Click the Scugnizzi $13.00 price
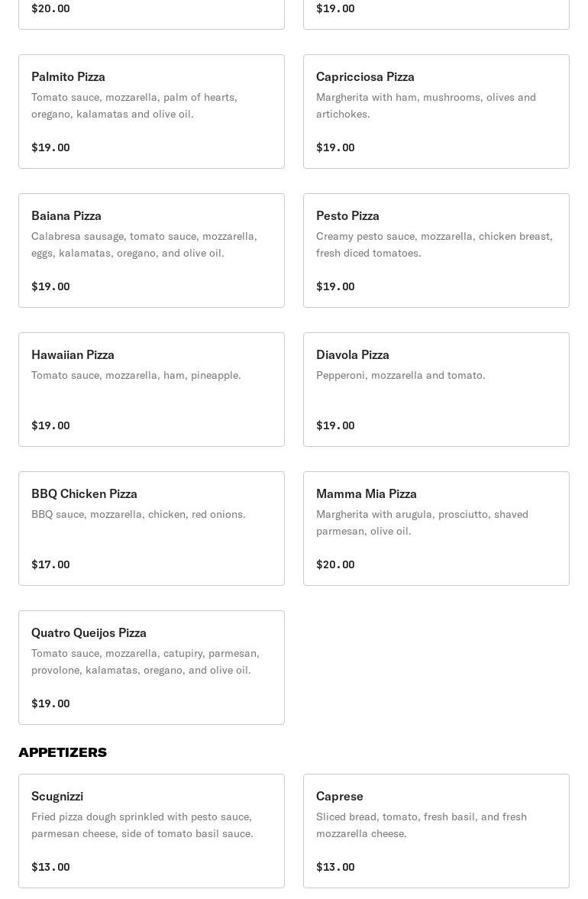This screenshot has height=899, width=588. [x=50, y=867]
